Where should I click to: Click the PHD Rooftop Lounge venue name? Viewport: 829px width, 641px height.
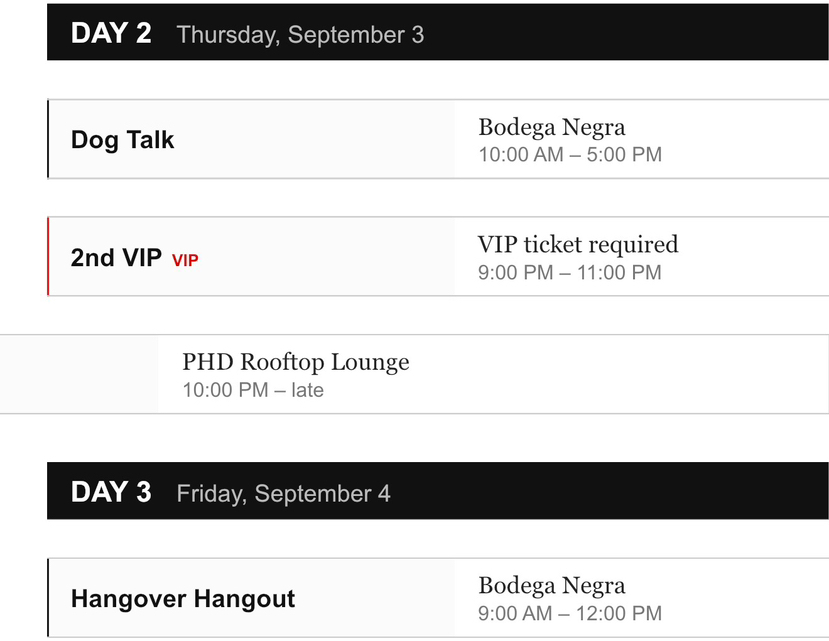[x=296, y=362]
